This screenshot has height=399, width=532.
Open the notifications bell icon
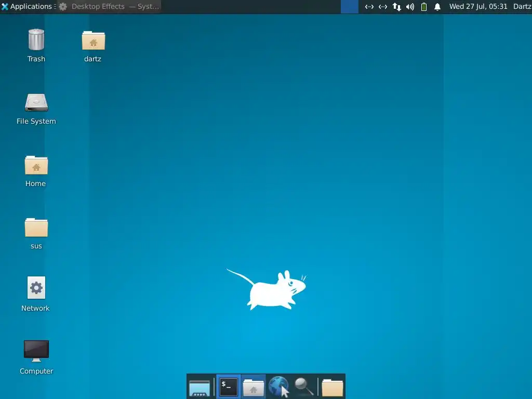point(437,6)
